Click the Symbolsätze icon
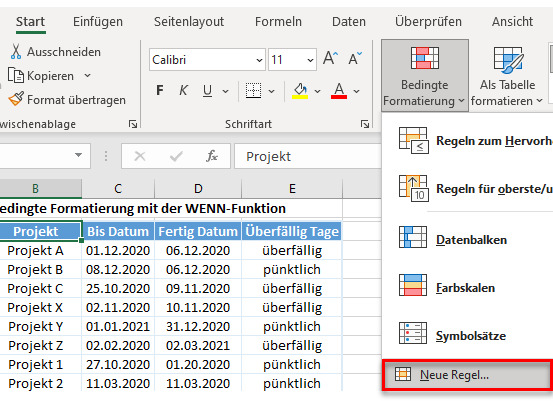The image size is (553, 401). (413, 333)
